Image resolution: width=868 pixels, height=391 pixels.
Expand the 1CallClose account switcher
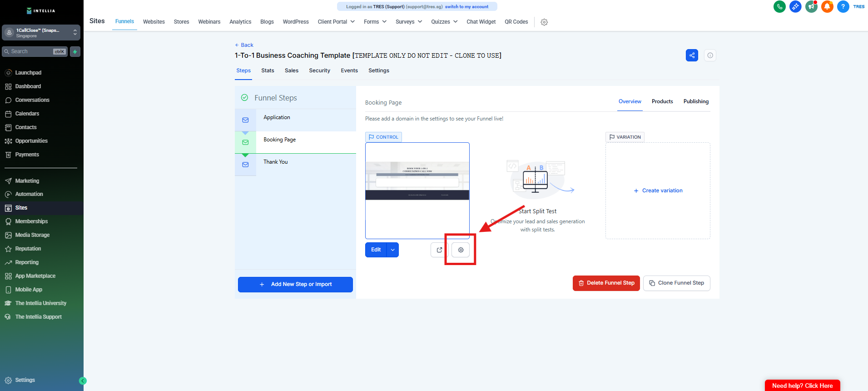click(41, 33)
